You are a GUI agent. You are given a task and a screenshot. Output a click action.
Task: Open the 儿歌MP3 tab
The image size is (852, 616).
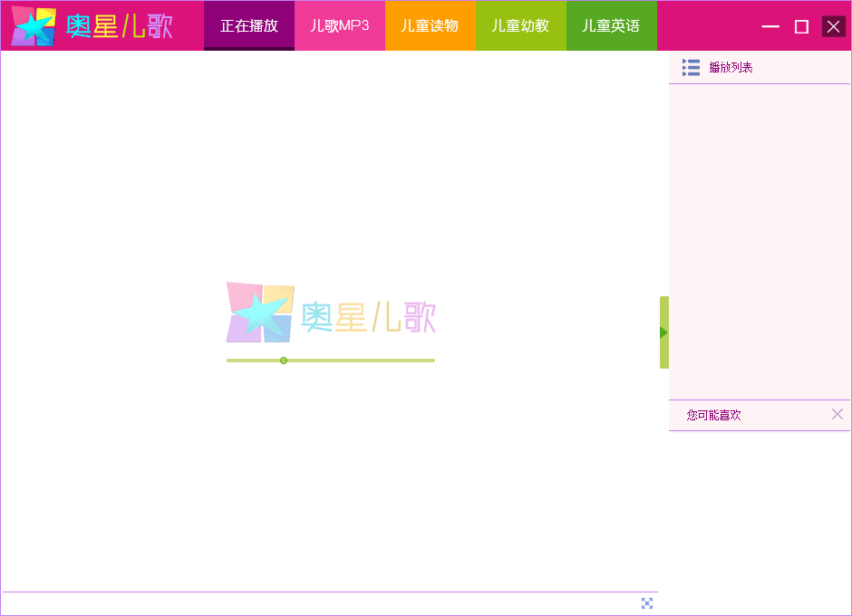coord(340,26)
